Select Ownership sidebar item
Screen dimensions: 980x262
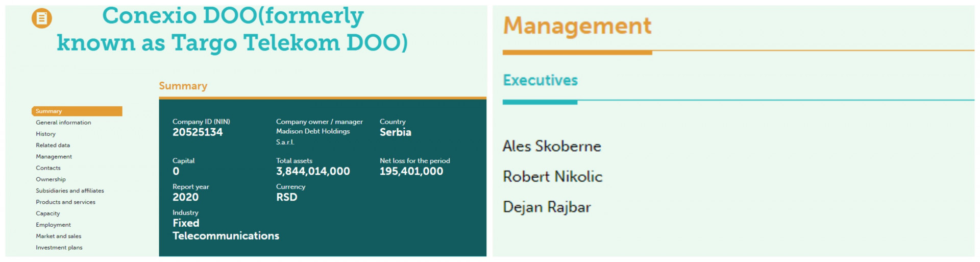[51, 179]
